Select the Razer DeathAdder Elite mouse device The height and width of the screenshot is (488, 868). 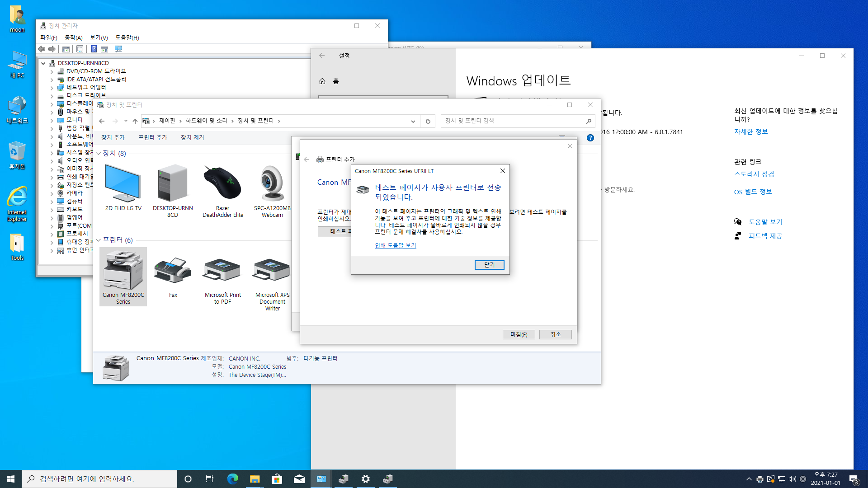tap(222, 191)
